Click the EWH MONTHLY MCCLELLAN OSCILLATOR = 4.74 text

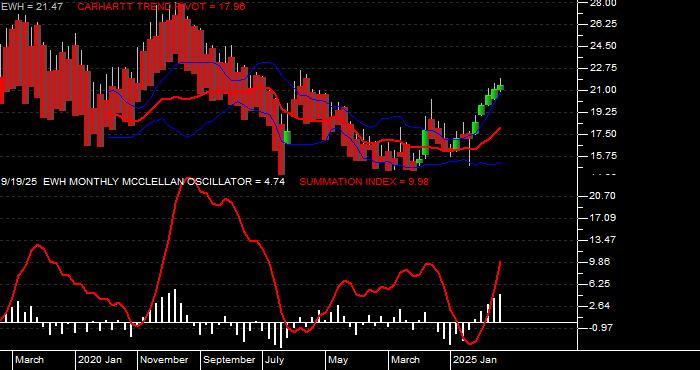pos(165,182)
